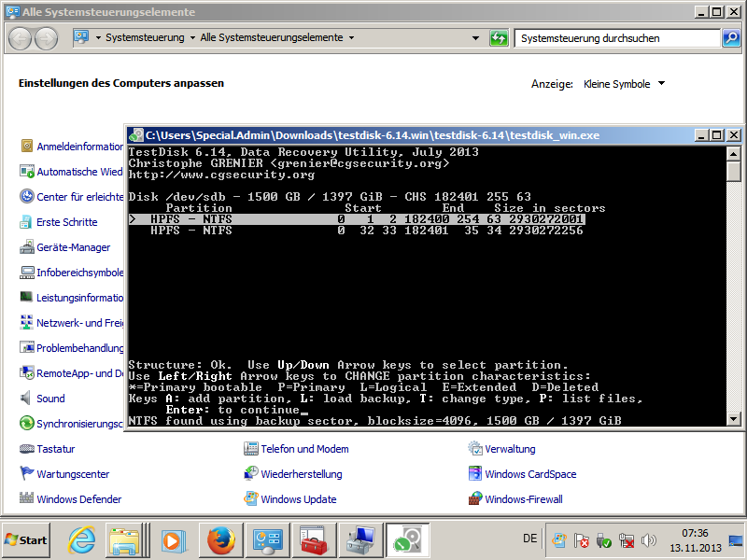Refresh the Control Panel address bar
This screenshot has width=747, height=560.
coord(499,38)
